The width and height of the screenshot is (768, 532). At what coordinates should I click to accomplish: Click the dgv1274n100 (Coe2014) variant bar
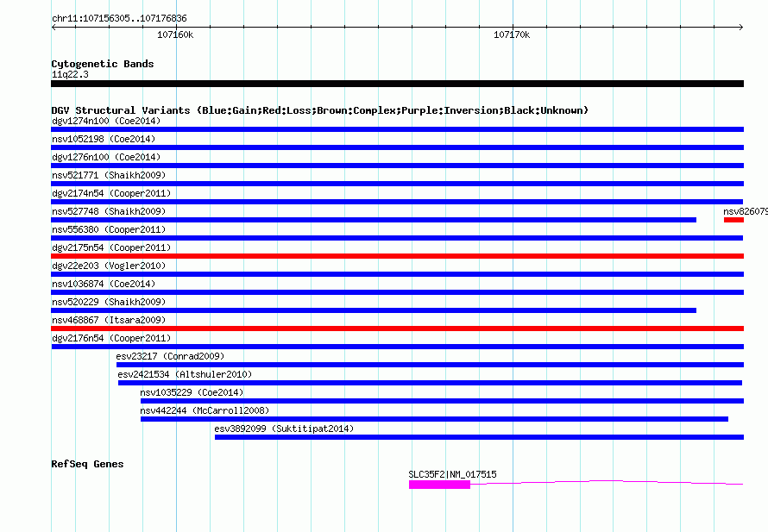click(397, 129)
